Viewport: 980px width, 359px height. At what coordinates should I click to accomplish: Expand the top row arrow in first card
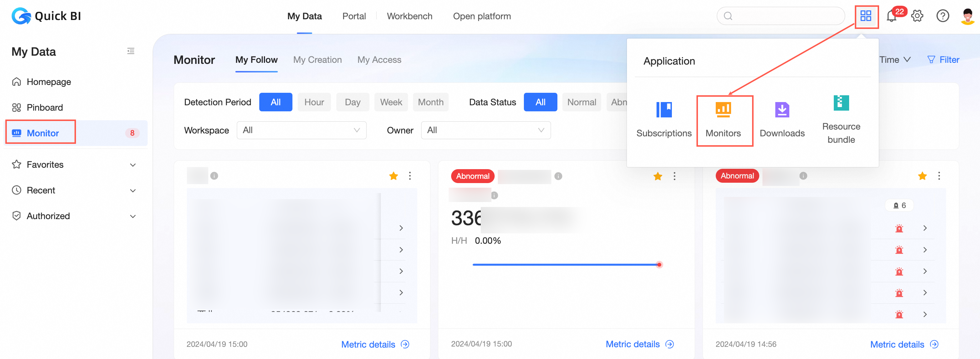(x=401, y=228)
